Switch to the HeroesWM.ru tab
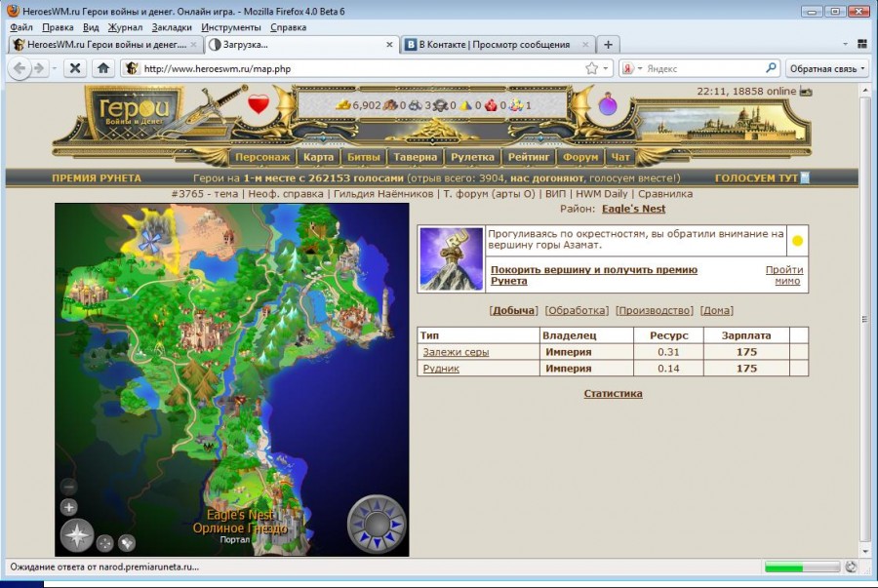The image size is (878, 588). coord(104,44)
